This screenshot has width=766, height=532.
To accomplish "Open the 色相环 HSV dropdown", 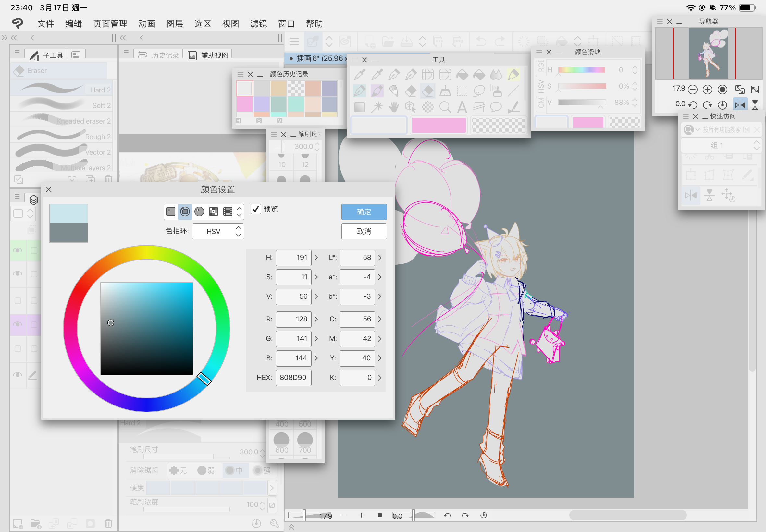I will pyautogui.click(x=218, y=231).
